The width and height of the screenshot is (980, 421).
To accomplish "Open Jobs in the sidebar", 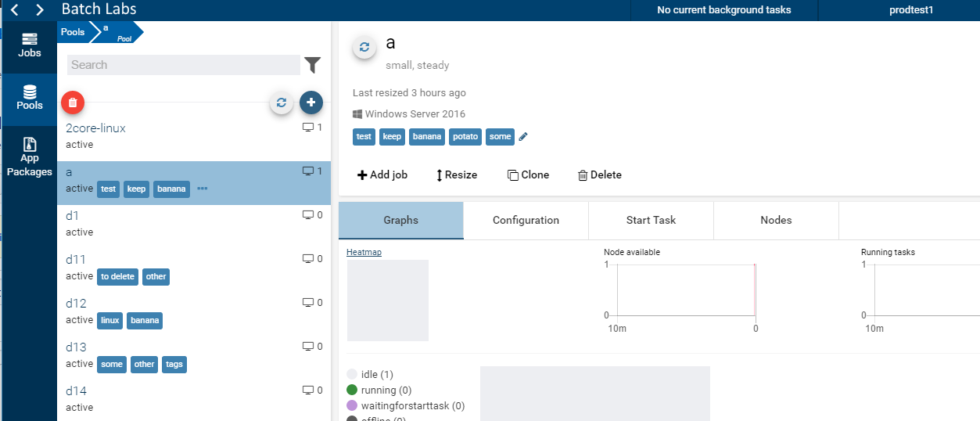I will [30, 45].
